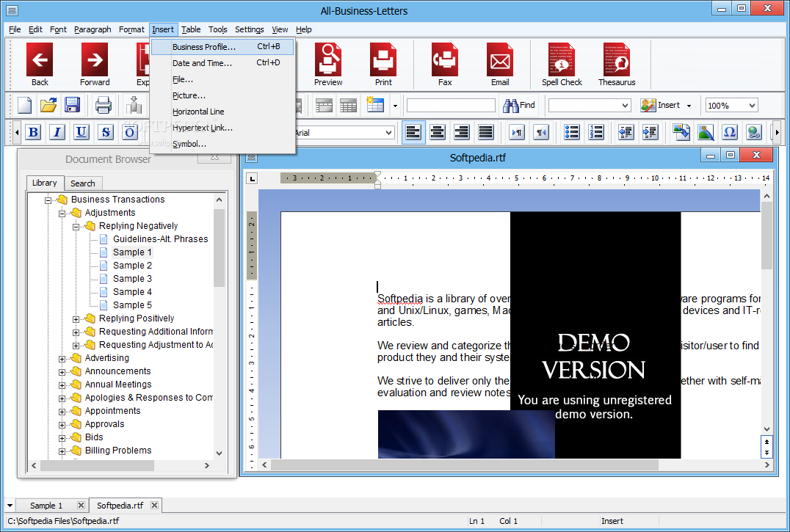Collapse the Business Transactions folder
This screenshot has width=790, height=532.
(x=48, y=200)
